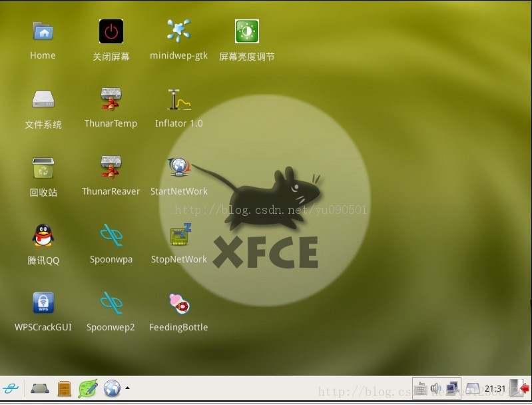Select the StartNetWork label text
Image resolution: width=532 pixels, height=405 pixels.
coord(179,191)
